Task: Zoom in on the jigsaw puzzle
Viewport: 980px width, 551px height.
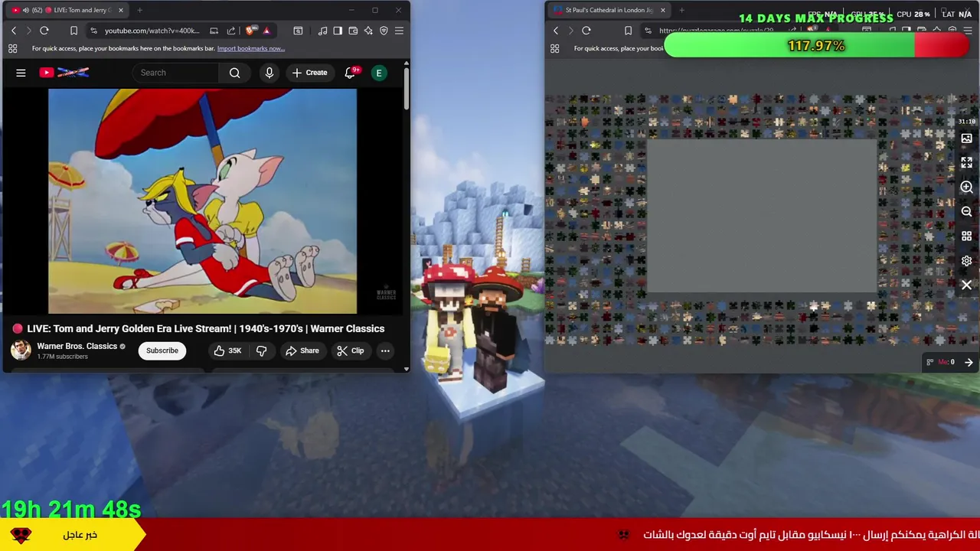Action: (x=966, y=187)
